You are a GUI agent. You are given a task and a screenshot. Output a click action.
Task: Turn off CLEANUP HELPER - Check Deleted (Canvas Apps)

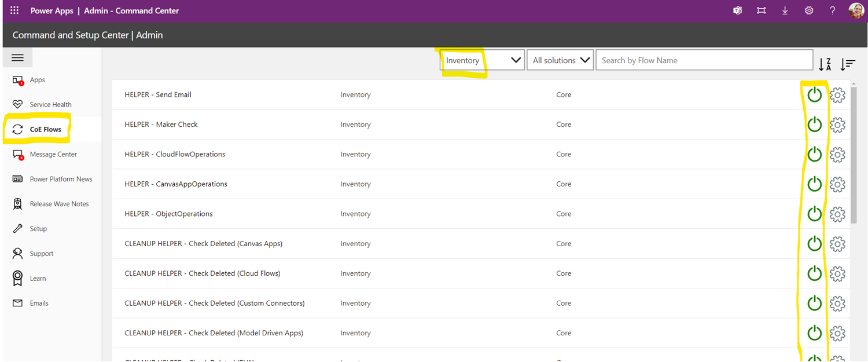[814, 243]
